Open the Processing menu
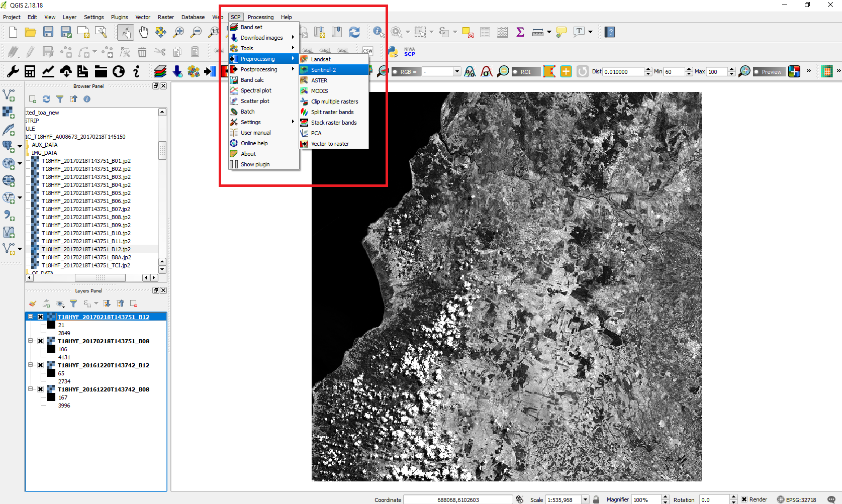Screen dimensions: 842x504 point(260,17)
